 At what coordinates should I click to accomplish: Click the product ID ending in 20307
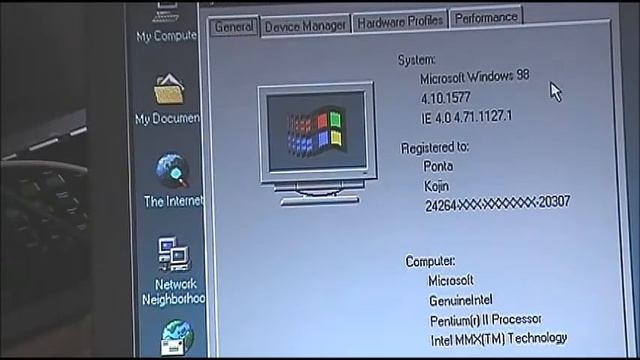click(498, 203)
